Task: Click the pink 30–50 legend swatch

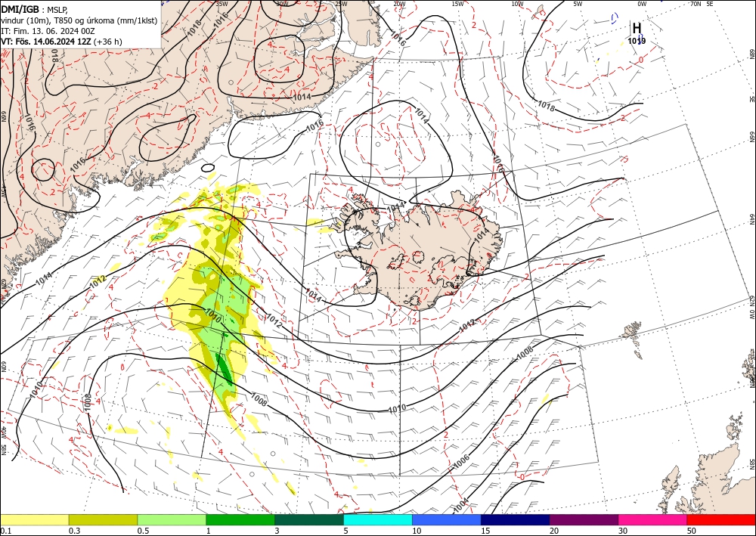Action: 653,519
